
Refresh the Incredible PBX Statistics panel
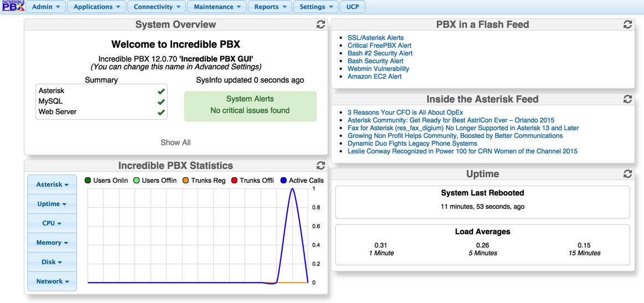[x=321, y=166]
